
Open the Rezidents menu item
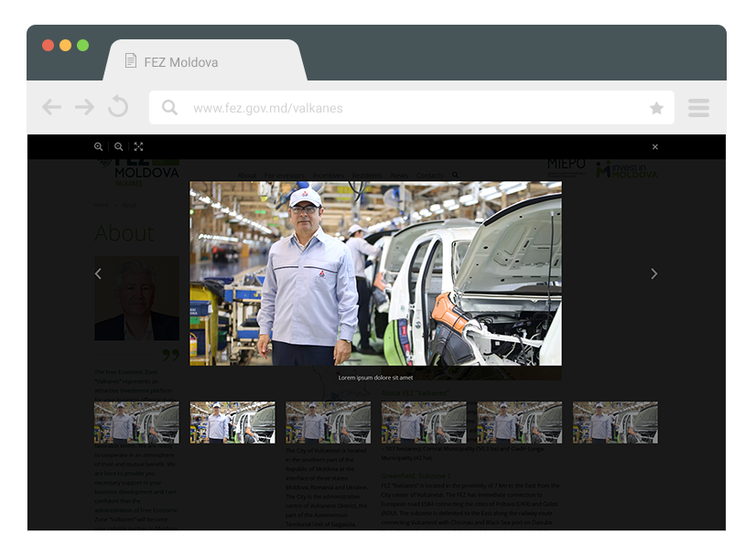click(x=367, y=176)
